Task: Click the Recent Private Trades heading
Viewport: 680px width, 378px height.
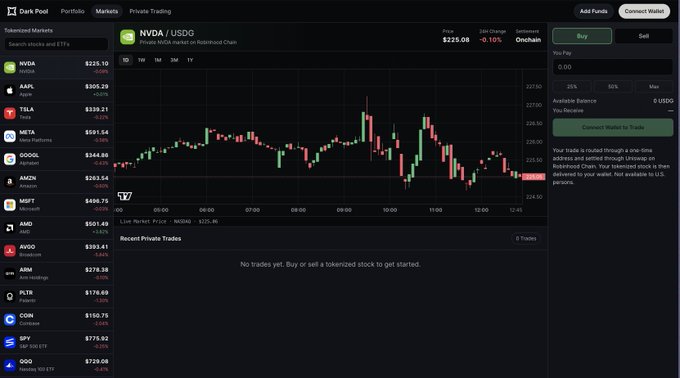Action: 150,238
